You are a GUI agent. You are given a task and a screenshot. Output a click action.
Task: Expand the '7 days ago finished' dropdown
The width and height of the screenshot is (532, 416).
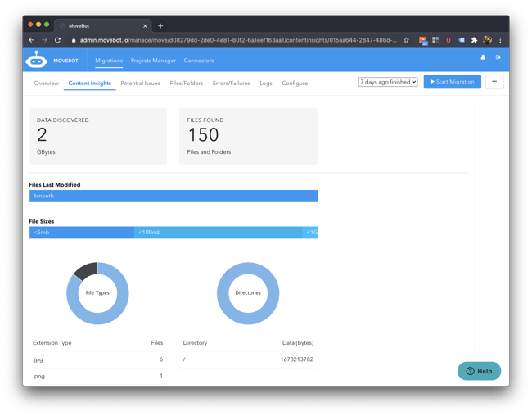point(388,82)
